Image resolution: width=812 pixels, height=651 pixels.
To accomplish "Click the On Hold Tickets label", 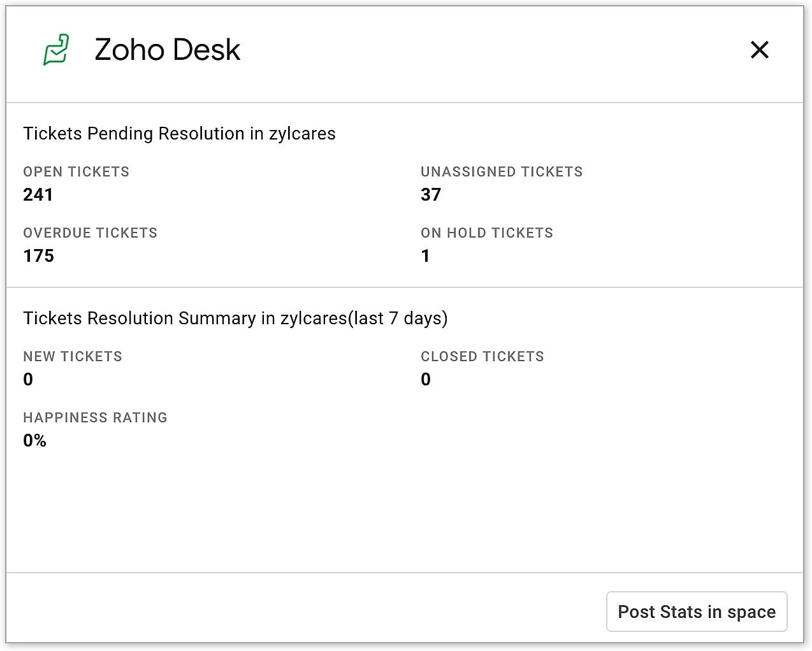I will pos(487,233).
